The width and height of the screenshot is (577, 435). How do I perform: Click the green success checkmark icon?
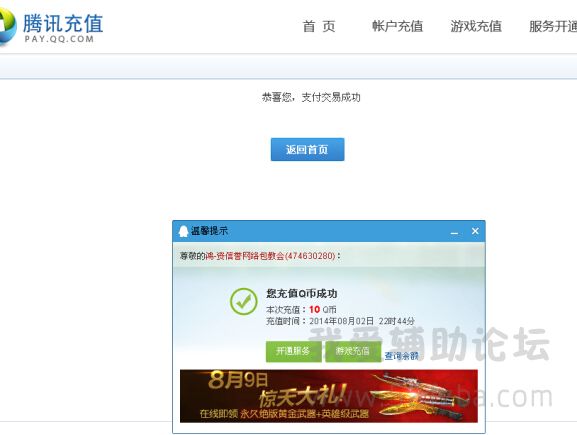pos(244,301)
